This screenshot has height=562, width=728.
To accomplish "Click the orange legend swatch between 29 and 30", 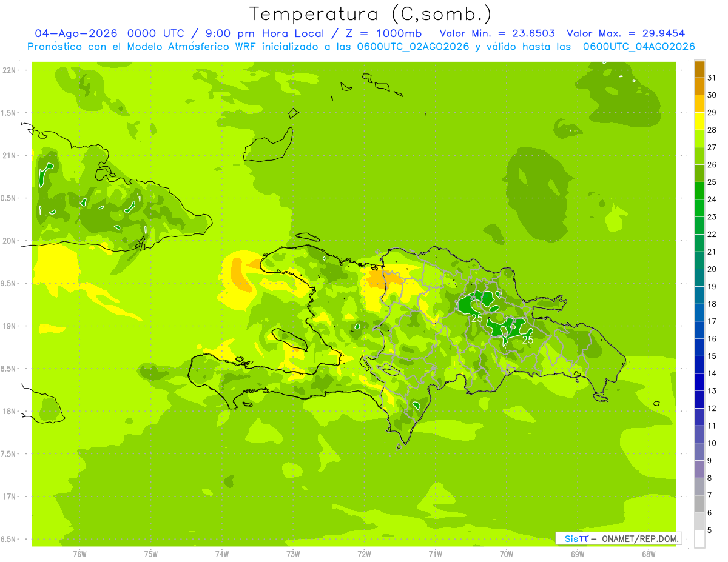I will pyautogui.click(x=699, y=104).
